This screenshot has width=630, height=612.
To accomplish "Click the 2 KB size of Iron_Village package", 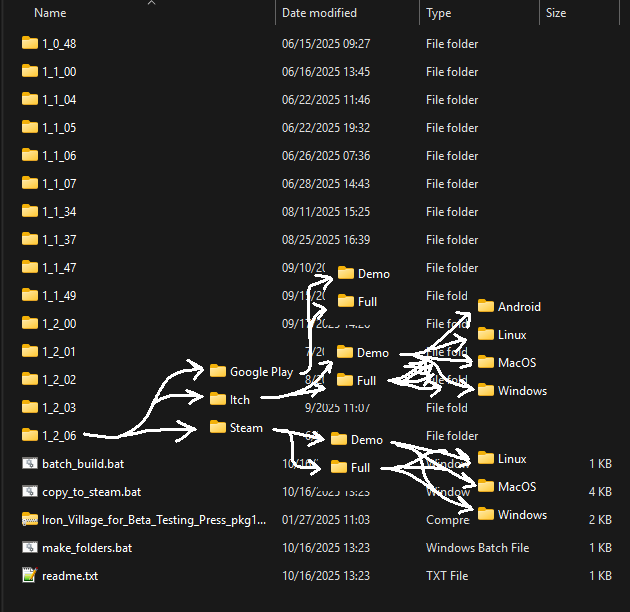I will click(600, 520).
